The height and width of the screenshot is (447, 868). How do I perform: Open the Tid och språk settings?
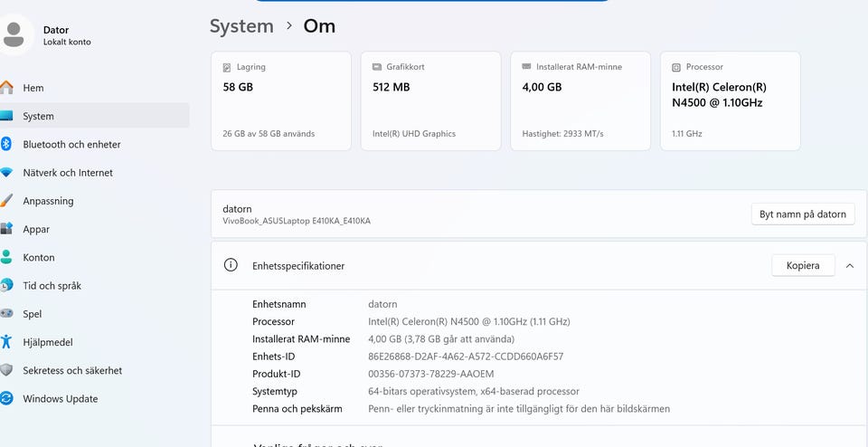[x=52, y=286]
